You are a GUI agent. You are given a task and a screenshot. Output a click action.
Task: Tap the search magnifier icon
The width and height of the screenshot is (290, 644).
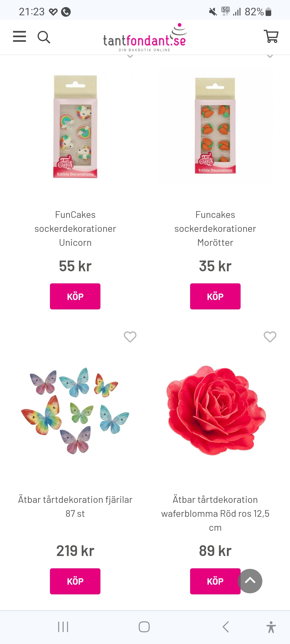point(44,37)
